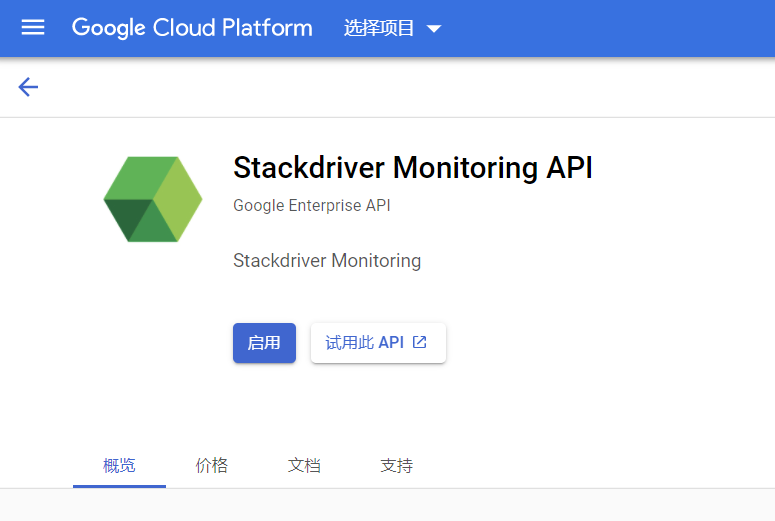The width and height of the screenshot is (775, 521).
Task: Switch to the 支持 tab
Action: click(396, 465)
